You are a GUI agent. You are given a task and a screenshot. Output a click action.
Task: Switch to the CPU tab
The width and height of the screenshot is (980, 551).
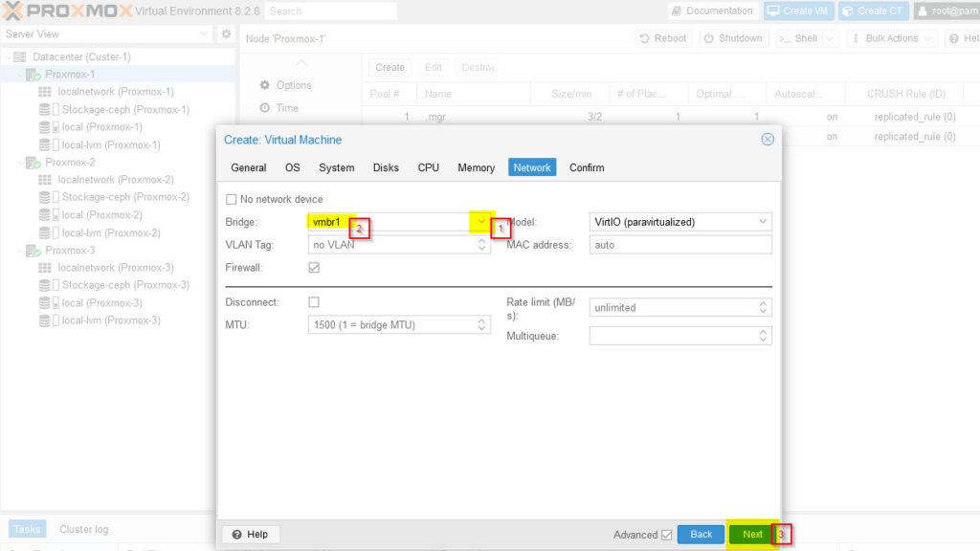pos(428,167)
